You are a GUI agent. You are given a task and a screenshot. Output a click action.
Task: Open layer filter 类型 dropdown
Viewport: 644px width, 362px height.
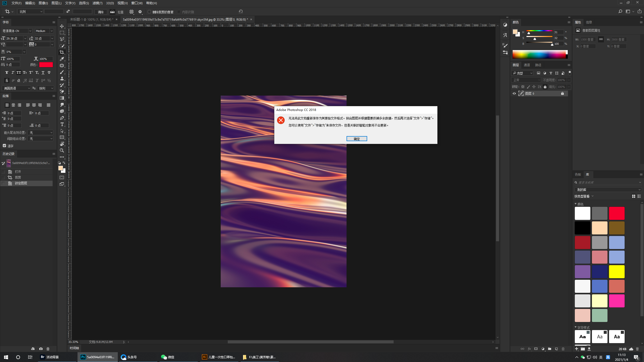[x=522, y=73]
